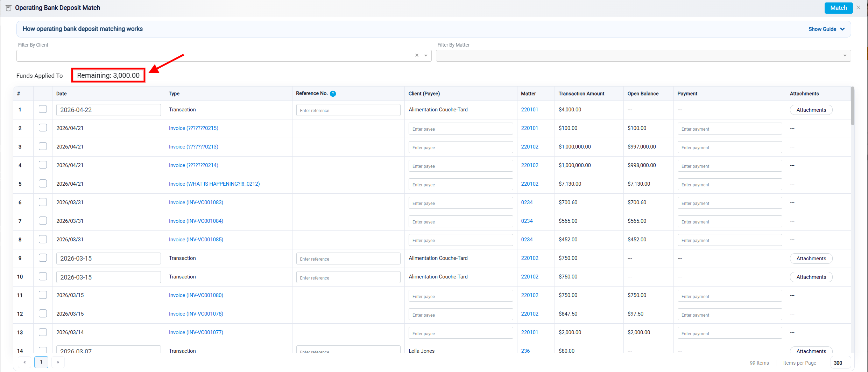The height and width of the screenshot is (372, 868).
Task: Click reference field in row 9
Action: coord(348,259)
